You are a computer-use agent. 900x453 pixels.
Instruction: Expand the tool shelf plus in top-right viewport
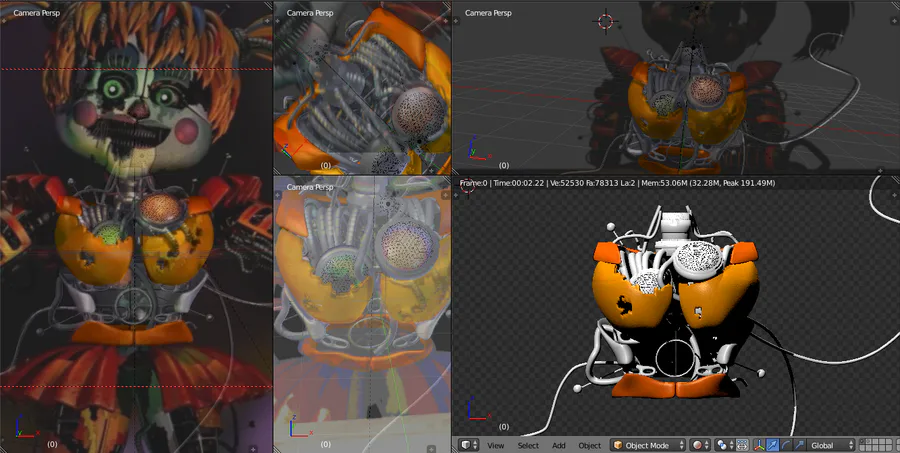click(456, 20)
